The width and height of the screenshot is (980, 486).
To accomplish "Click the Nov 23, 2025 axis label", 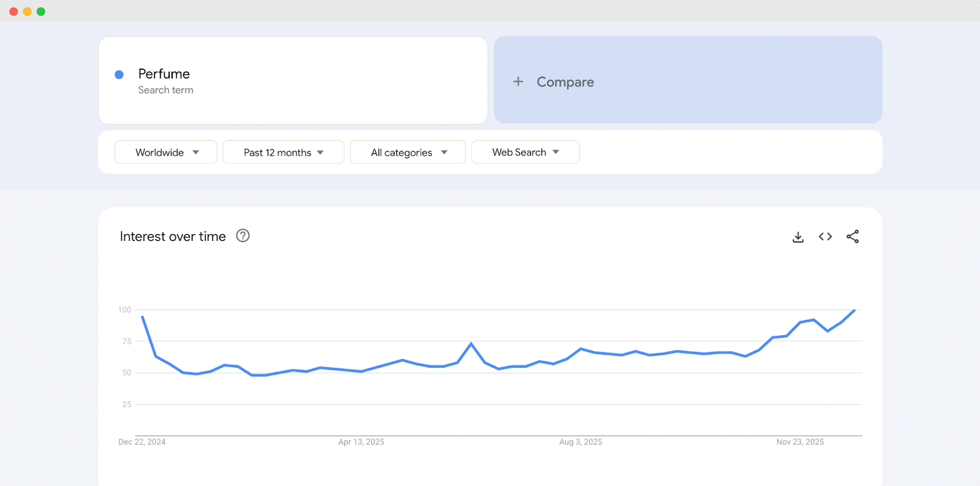I will coord(800,442).
